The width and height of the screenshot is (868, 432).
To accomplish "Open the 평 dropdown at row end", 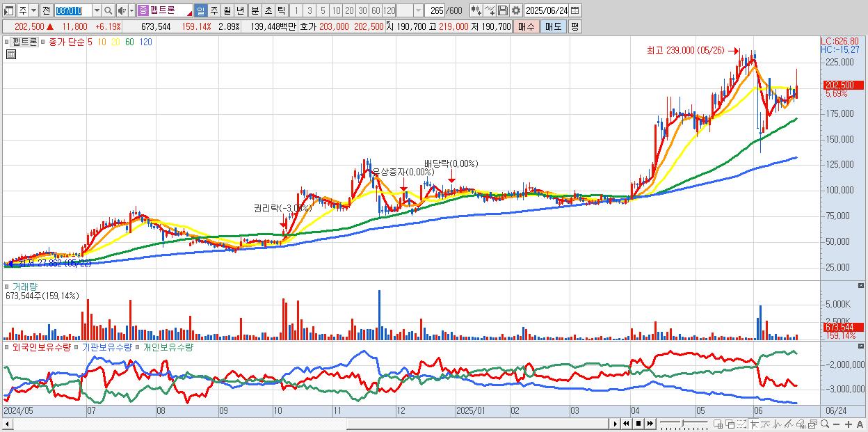I will 574,26.
